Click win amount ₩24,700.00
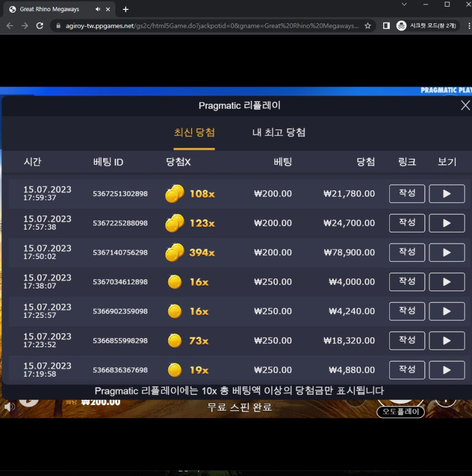Image resolution: width=472 pixels, height=476 pixels. coord(349,223)
